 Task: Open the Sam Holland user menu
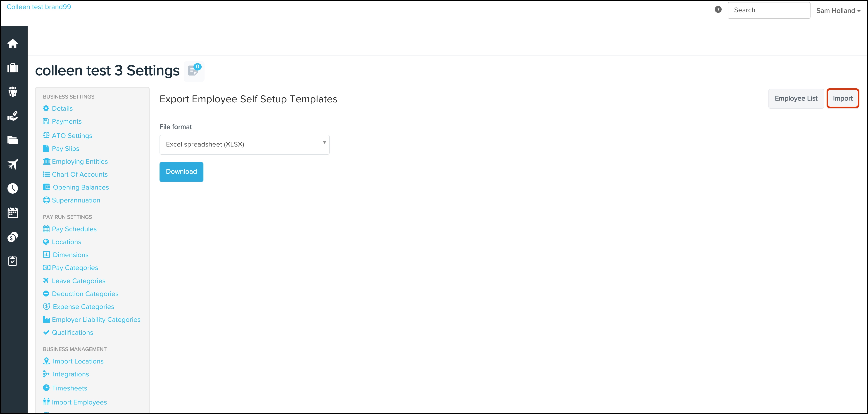838,11
